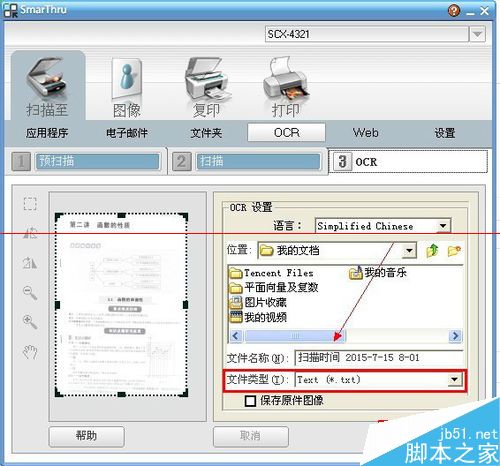Select the 我的音乐 folder
Viewport: 500px width, 466px height.
point(378,273)
